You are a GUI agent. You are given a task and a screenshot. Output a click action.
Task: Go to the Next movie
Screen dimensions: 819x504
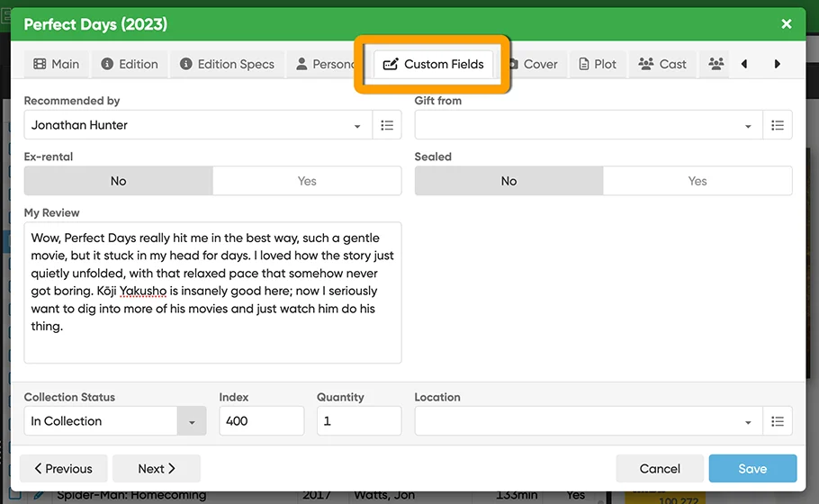[x=157, y=468]
